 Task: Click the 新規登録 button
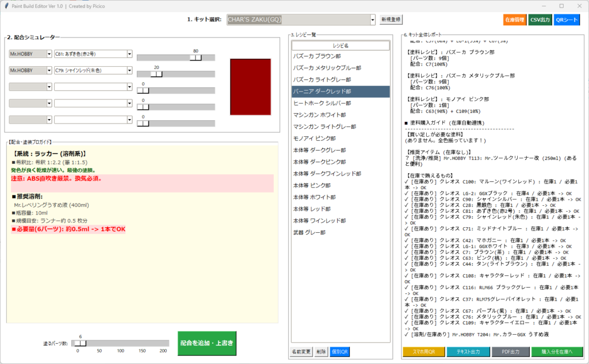(391, 20)
